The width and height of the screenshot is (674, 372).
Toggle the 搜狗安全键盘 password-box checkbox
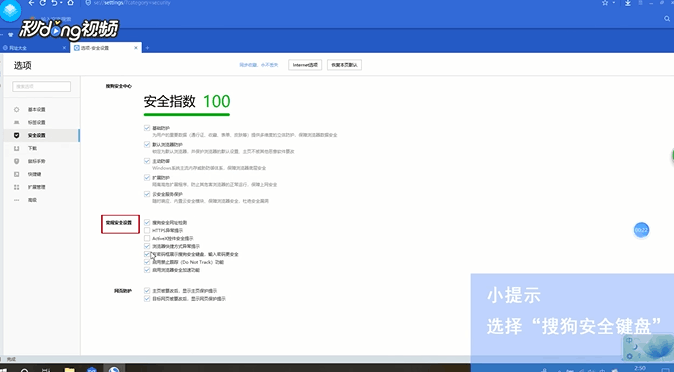147,254
